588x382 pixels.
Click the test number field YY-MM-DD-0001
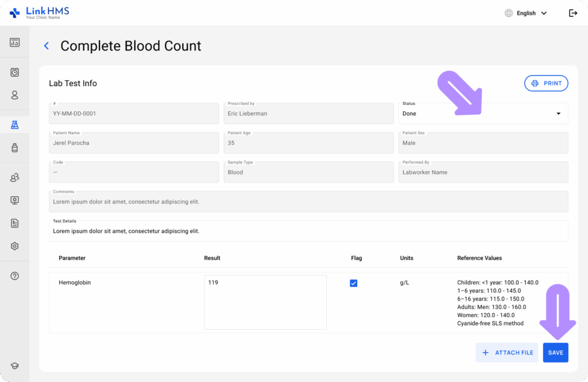click(x=133, y=114)
